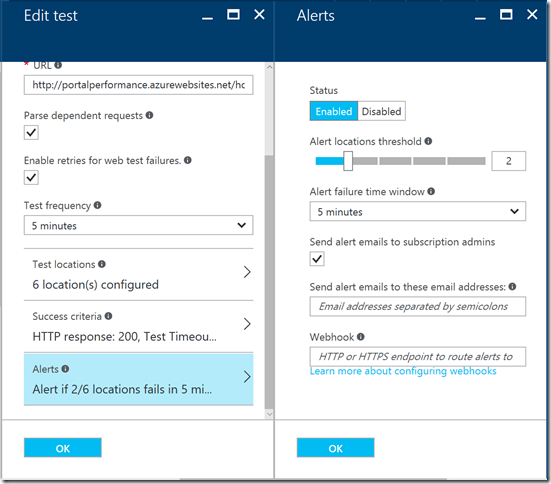Expand Test locations section chevron
This screenshot has width=551, height=484.
click(247, 272)
